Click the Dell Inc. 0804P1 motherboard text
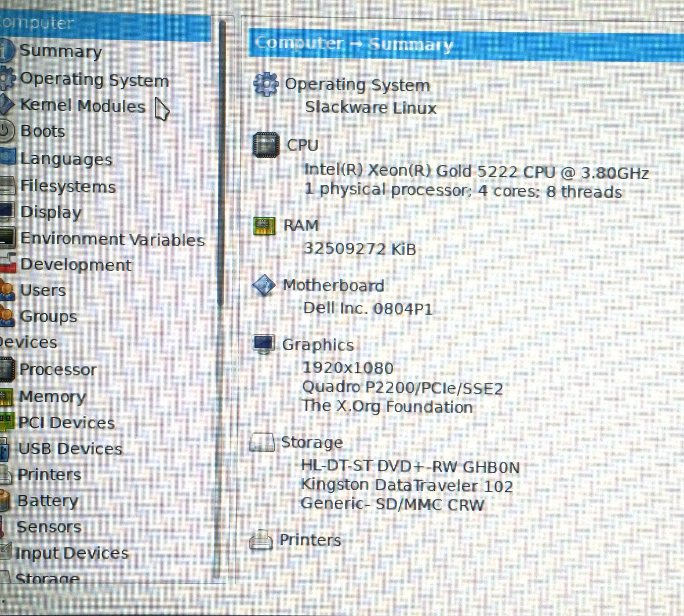Image resolution: width=684 pixels, height=616 pixels. click(x=368, y=308)
